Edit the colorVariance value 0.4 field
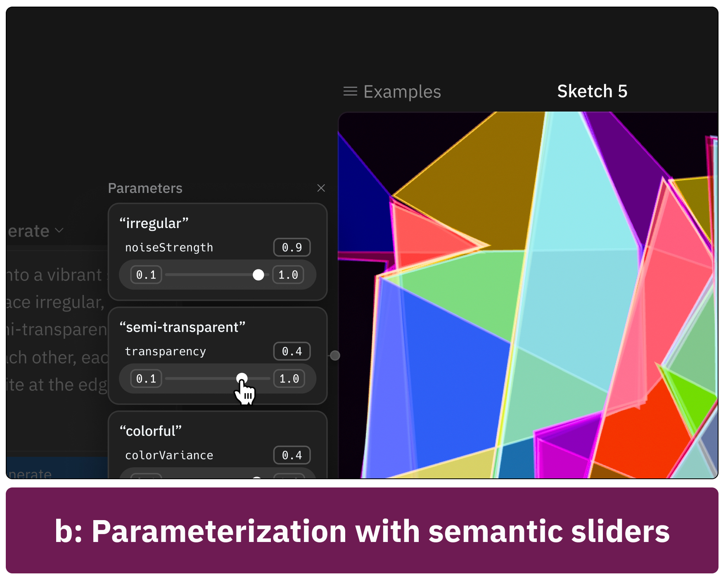Screen dimensions: 728x580 coord(292,455)
